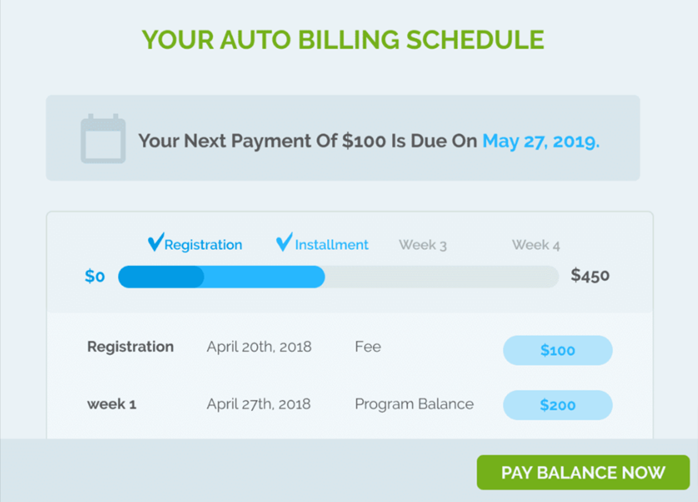The width and height of the screenshot is (698, 502).
Task: Click the Registration row title
Action: point(130,347)
